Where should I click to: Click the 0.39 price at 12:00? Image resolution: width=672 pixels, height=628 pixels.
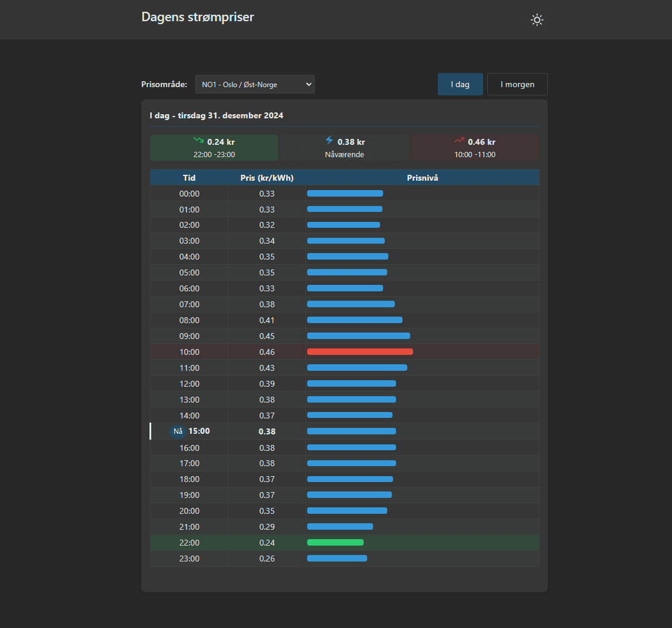pyautogui.click(x=267, y=384)
